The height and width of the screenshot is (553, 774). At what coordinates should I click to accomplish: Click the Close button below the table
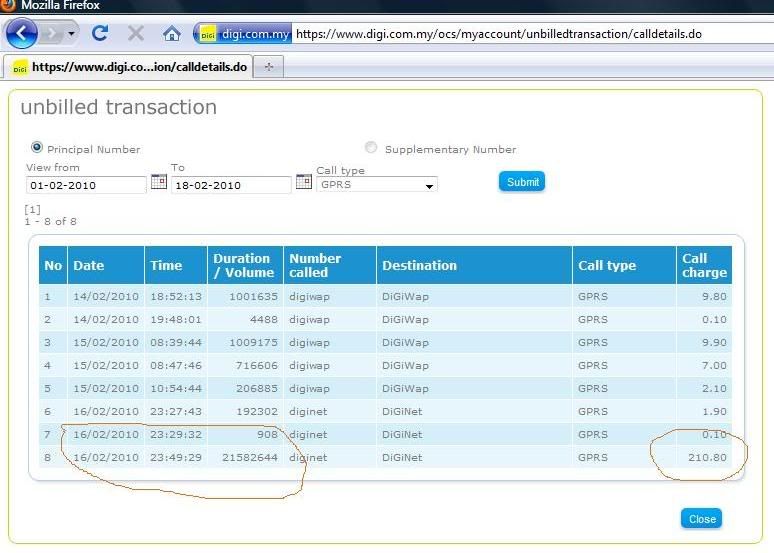pyautogui.click(x=701, y=519)
